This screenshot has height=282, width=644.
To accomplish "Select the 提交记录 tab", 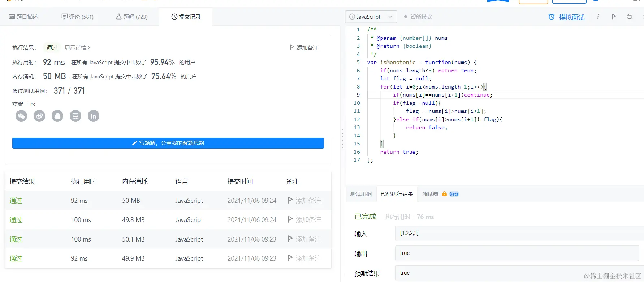I will click(186, 17).
